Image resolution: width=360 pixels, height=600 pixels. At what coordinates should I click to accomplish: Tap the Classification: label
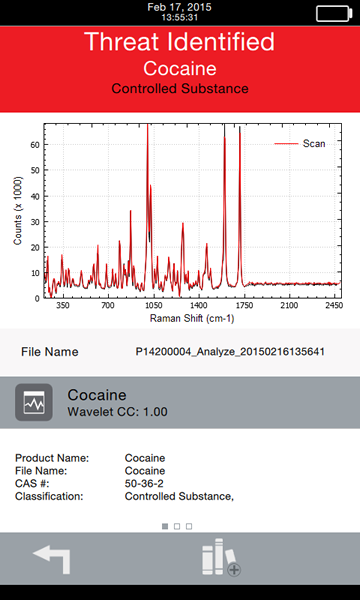(49, 496)
